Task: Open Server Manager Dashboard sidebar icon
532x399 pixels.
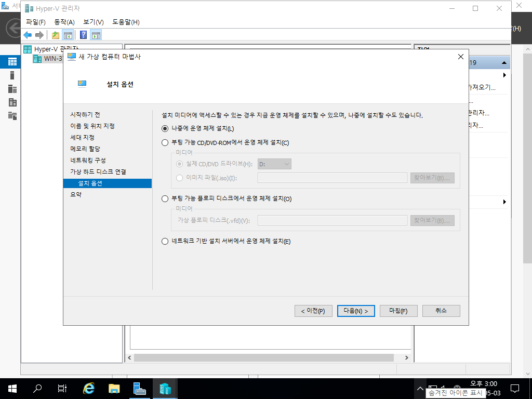Action: (12, 62)
